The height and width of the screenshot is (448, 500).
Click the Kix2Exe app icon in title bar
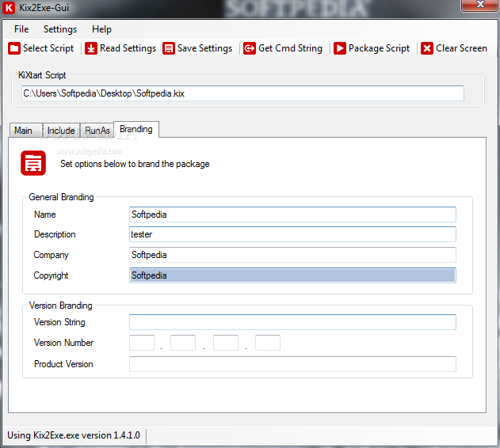coord(9,8)
